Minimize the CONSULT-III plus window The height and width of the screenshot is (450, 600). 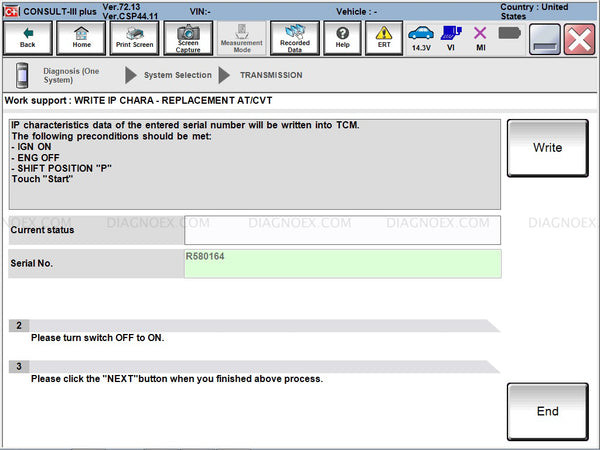point(545,38)
